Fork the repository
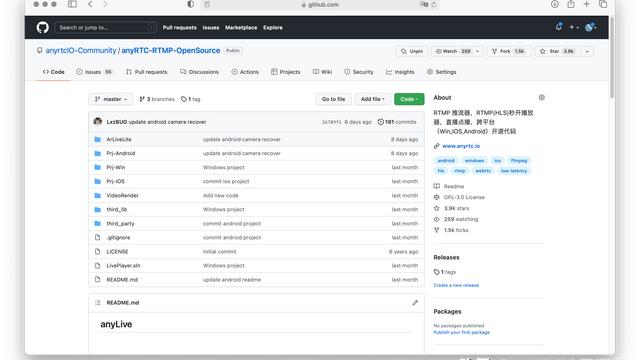Screen dimensions: 640x360 pos(509,51)
